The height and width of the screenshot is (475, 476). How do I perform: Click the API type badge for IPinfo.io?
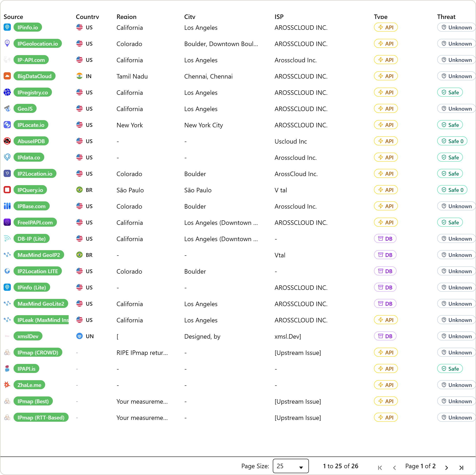click(x=386, y=27)
